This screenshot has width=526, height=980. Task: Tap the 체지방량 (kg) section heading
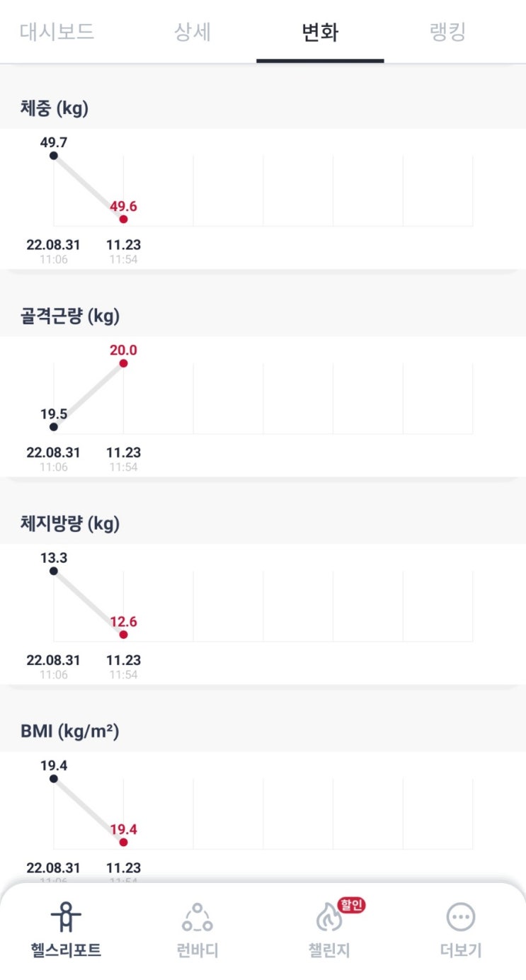pyautogui.click(x=70, y=524)
